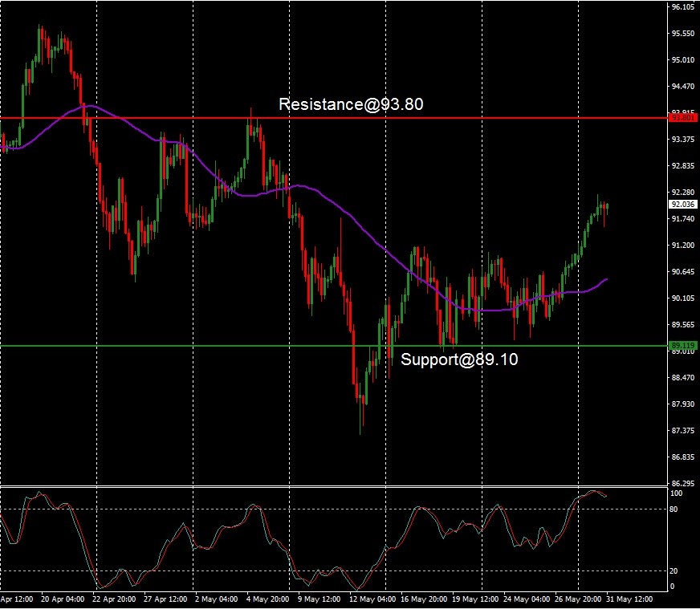Click the 90.645 price axis label
This screenshot has width=700, height=609.
pyautogui.click(x=683, y=272)
